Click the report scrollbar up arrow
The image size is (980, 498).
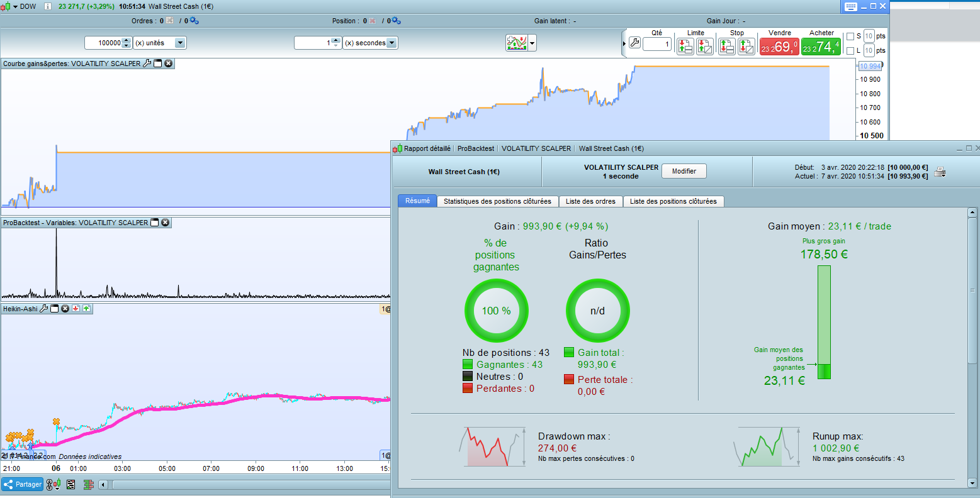tap(972, 213)
